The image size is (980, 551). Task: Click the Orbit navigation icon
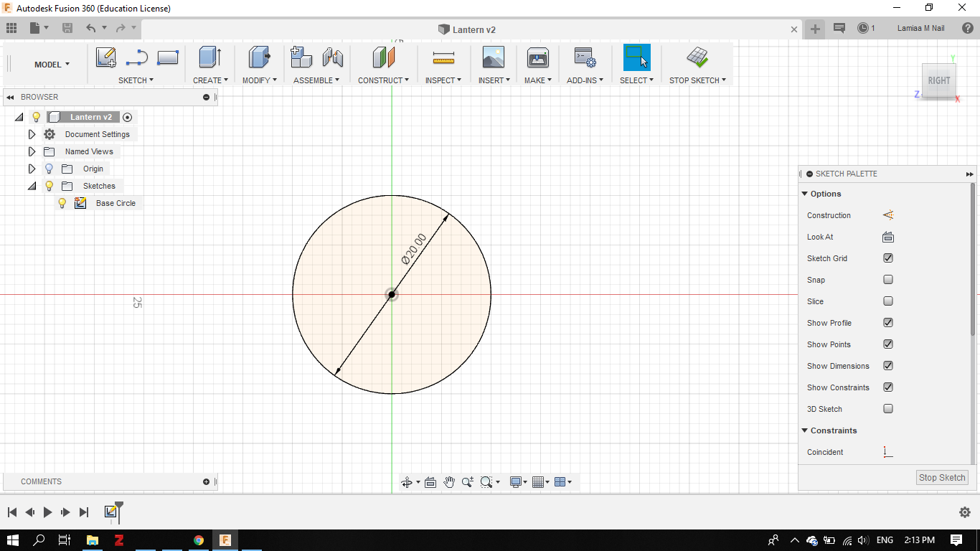pyautogui.click(x=407, y=482)
